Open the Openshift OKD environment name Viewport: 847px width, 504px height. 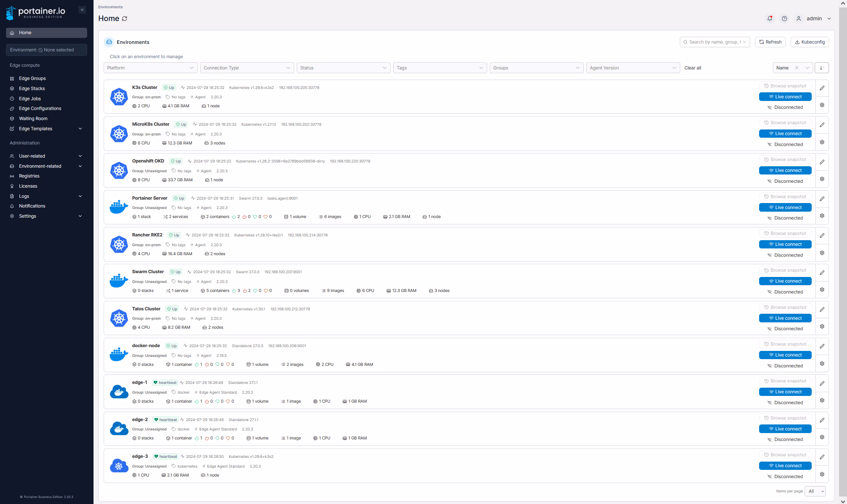[x=148, y=161]
